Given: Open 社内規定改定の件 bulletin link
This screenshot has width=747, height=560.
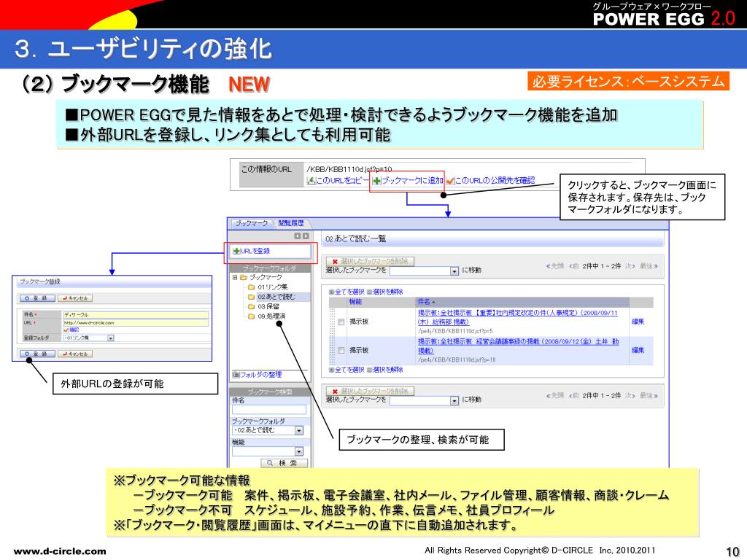Looking at the screenshot, I should (517, 317).
